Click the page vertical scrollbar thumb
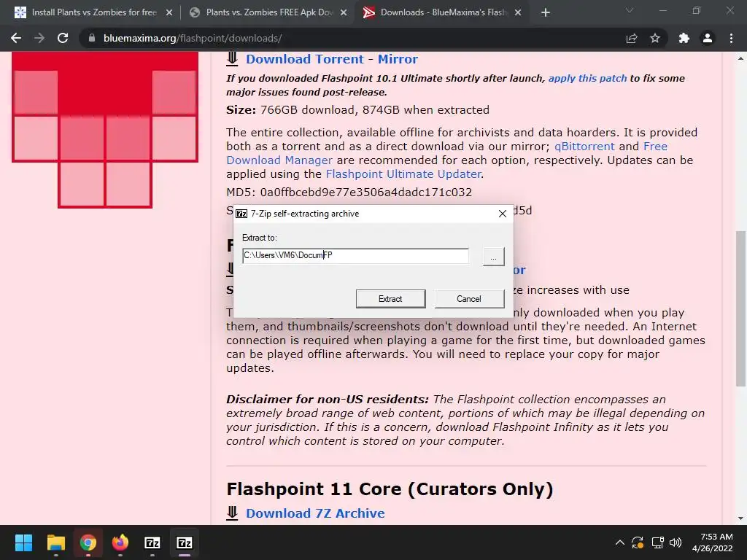This screenshot has height=560, width=747. (x=741, y=308)
